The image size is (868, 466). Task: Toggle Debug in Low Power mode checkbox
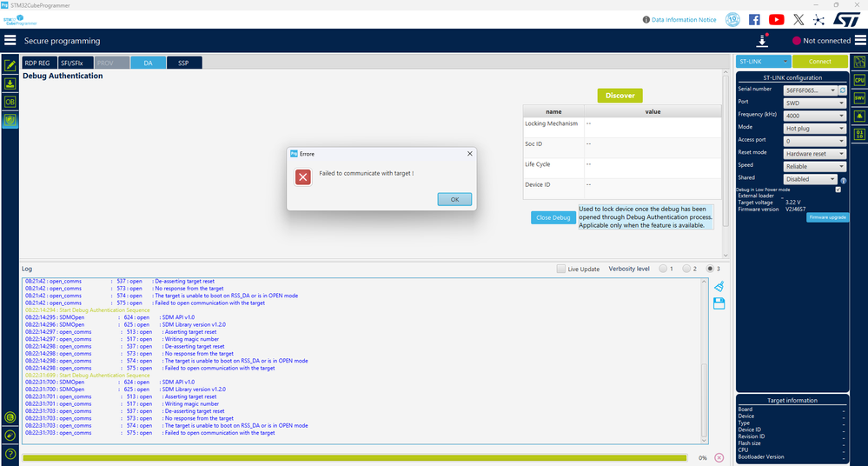(838, 190)
